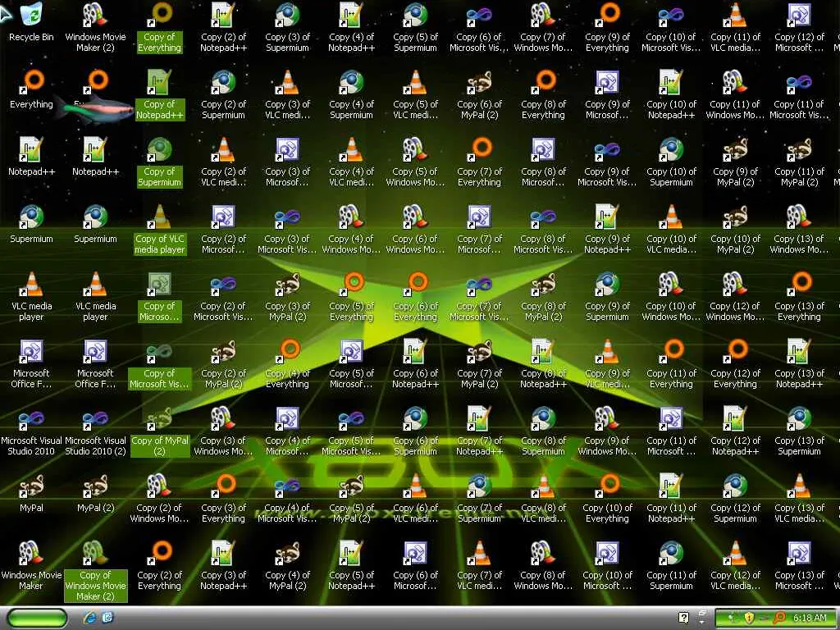This screenshot has width=840, height=630.
Task: Select the Copy (3) of Supermium icon
Action: point(288,27)
